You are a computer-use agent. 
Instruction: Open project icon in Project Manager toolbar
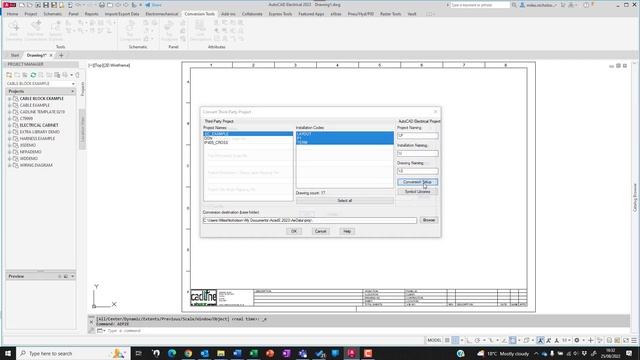tap(9, 75)
